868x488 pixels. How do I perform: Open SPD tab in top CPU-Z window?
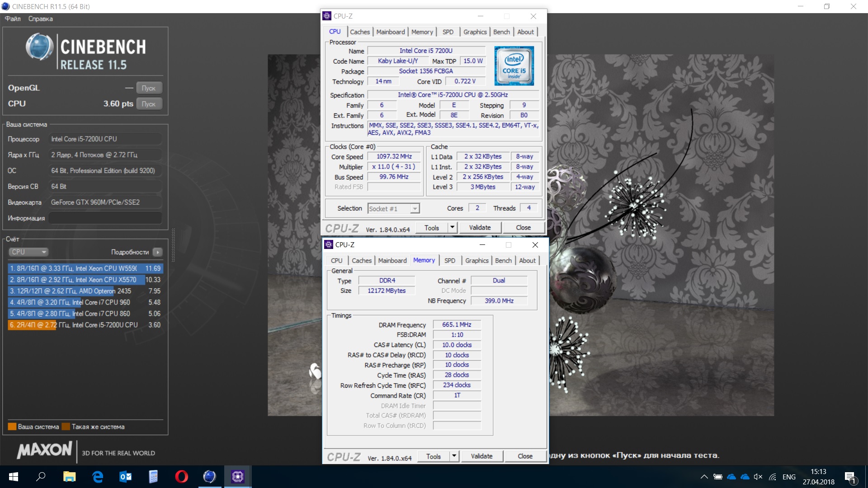[448, 32]
